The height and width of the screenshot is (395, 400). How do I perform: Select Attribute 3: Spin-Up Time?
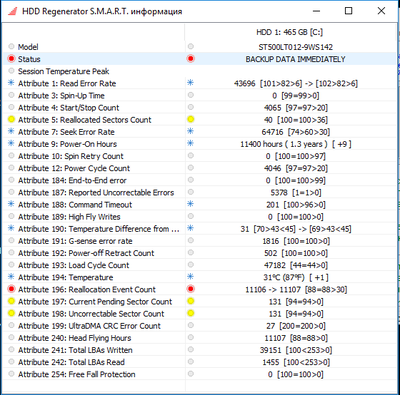pos(61,95)
